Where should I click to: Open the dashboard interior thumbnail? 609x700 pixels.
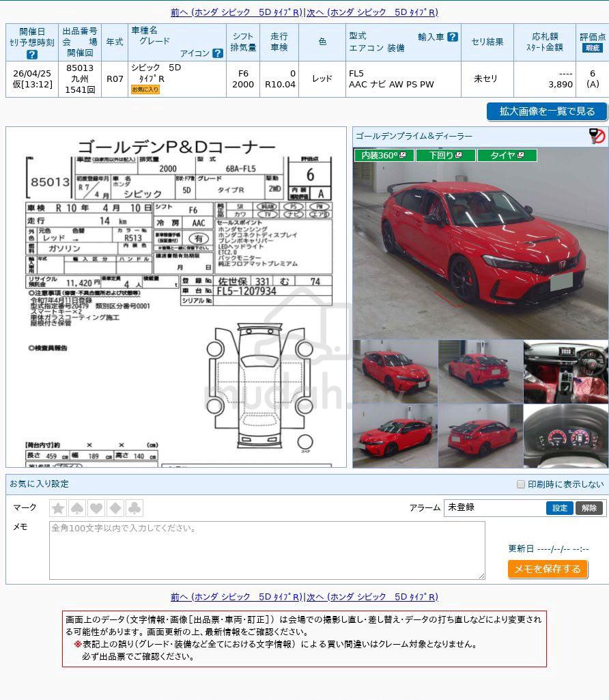pos(566,372)
